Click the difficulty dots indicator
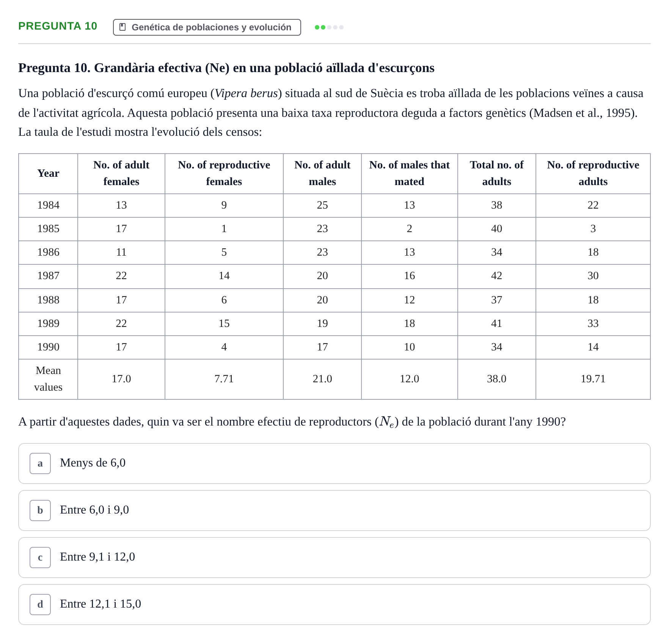The height and width of the screenshot is (644, 669). (x=329, y=27)
